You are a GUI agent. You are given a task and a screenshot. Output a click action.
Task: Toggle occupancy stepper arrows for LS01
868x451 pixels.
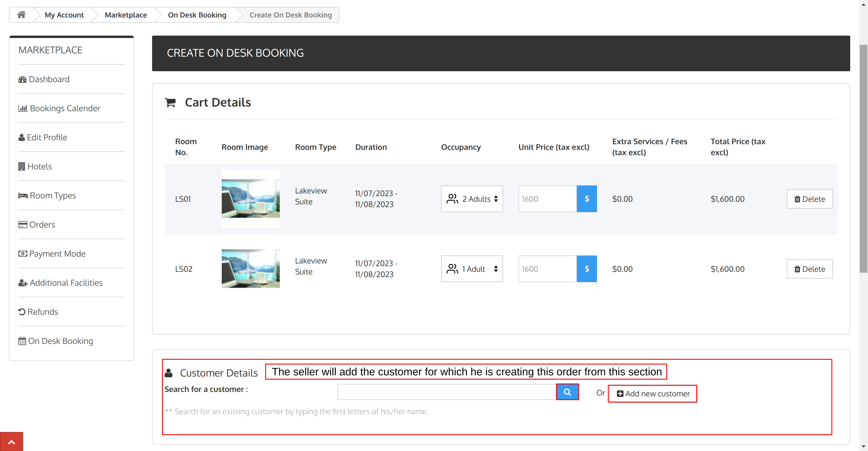click(495, 199)
